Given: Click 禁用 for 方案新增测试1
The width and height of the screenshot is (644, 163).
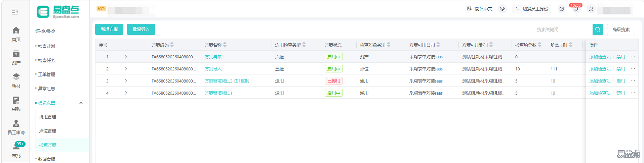Looking at the screenshot, I should tap(621, 93).
